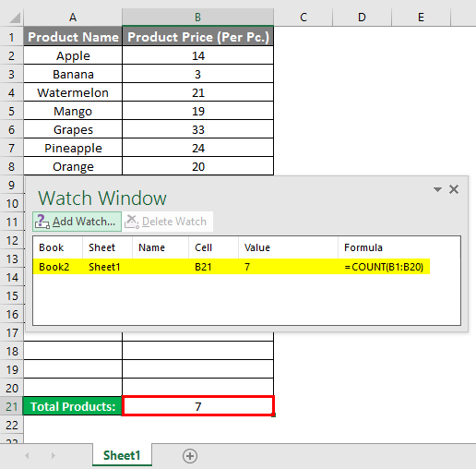476x469 pixels.
Task: Click B21 cell reference in watch list
Action: (203, 267)
